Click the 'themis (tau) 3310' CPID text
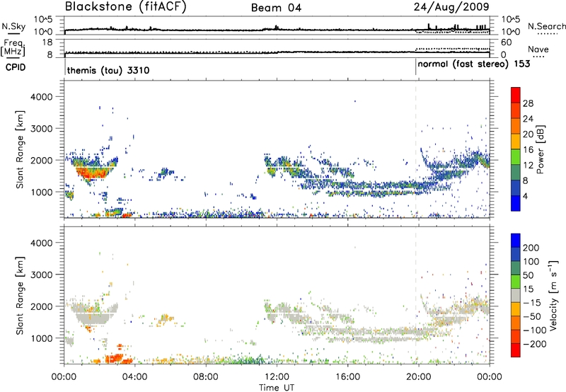Viewport: 566px width, 392px height. click(108, 70)
